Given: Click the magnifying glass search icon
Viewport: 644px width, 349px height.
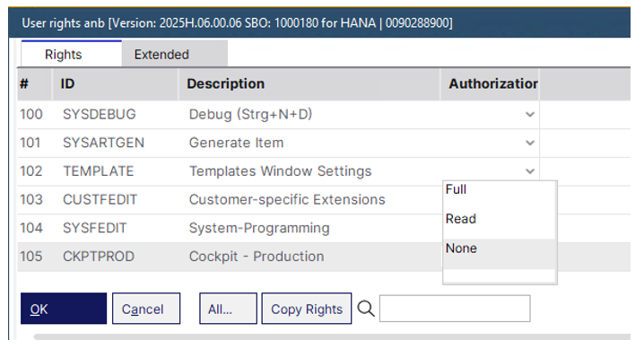Looking at the screenshot, I should click(x=366, y=309).
